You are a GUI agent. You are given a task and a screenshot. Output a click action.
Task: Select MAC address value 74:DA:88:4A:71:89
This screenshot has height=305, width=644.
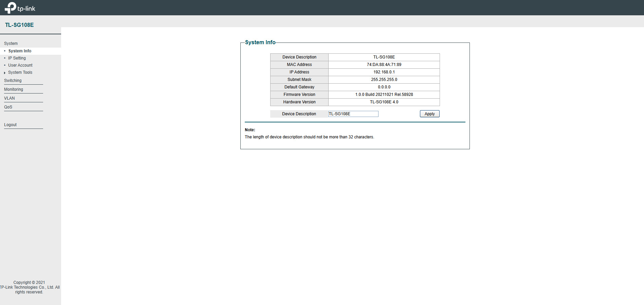coord(384,65)
